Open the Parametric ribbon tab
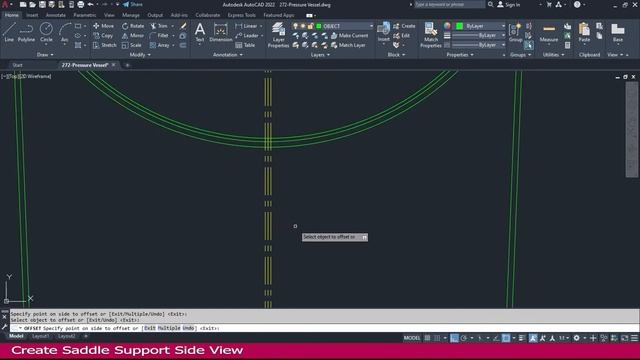 pos(84,15)
